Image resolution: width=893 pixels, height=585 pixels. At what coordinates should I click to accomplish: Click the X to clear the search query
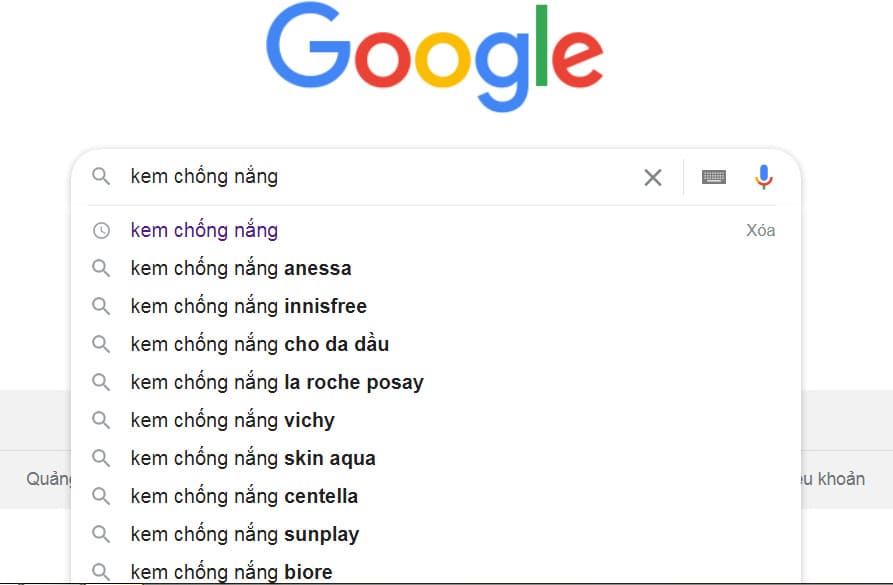tap(653, 177)
